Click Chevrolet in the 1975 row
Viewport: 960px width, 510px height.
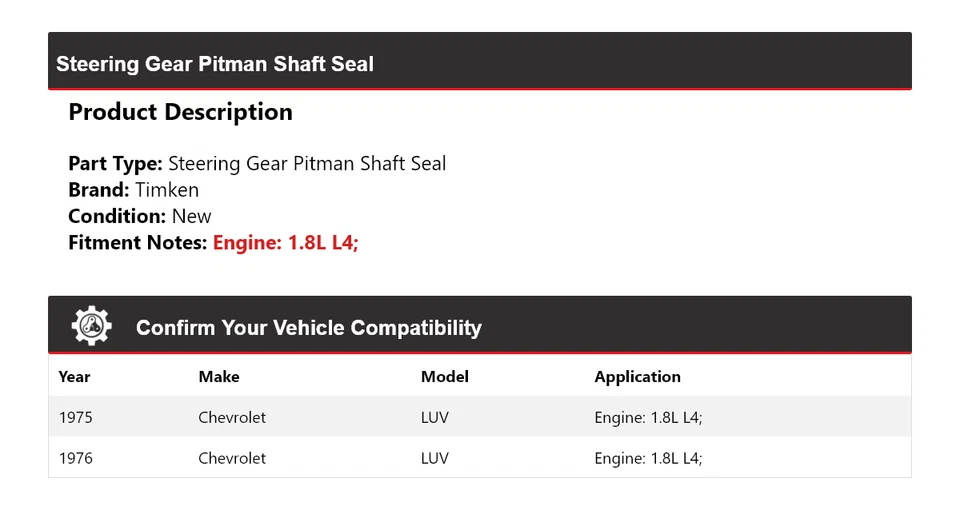point(232,417)
